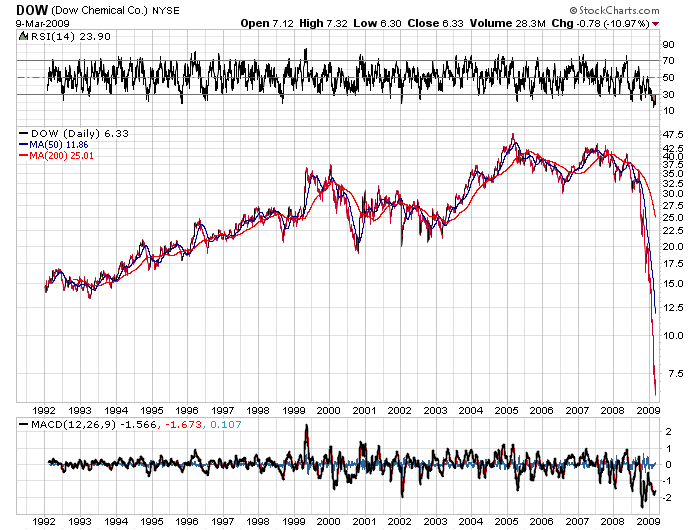Click 1992 on the price chart time axis

[x=44, y=410]
